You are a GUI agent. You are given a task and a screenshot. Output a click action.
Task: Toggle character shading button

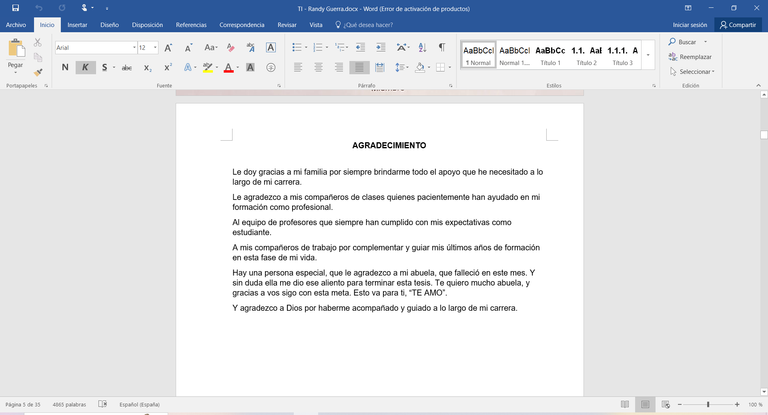[250, 68]
